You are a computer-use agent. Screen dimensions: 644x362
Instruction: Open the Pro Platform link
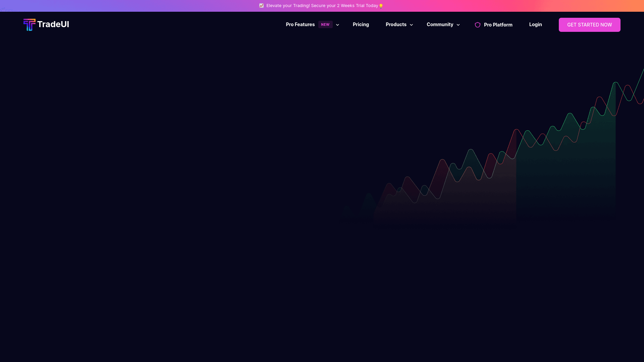(x=498, y=25)
